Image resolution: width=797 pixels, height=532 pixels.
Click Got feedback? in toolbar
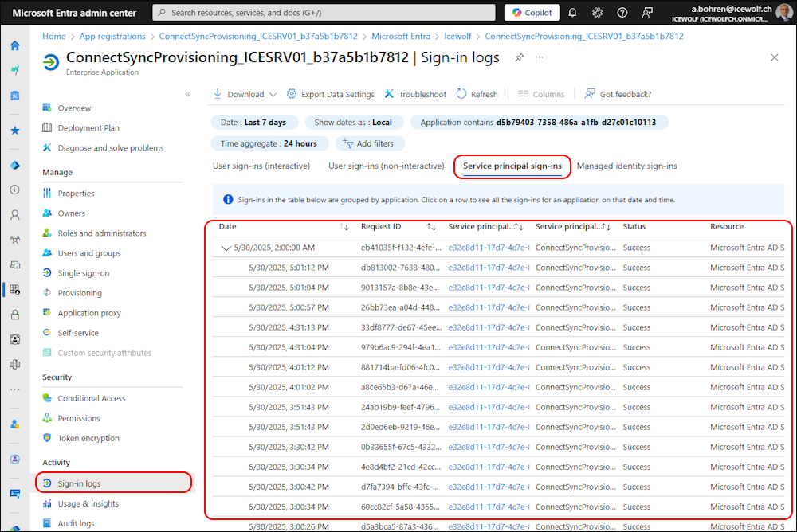click(x=618, y=94)
